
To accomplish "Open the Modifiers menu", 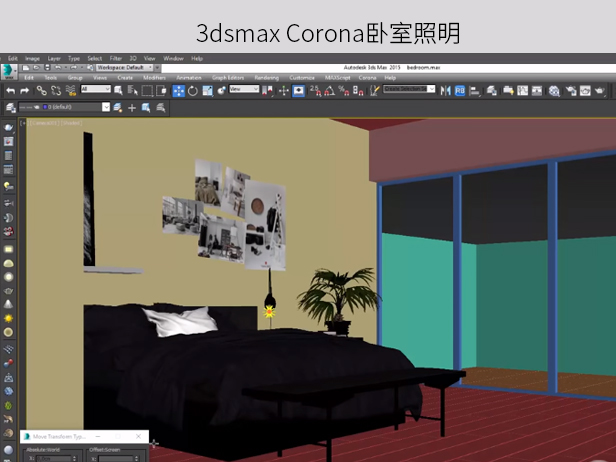I will 154,77.
